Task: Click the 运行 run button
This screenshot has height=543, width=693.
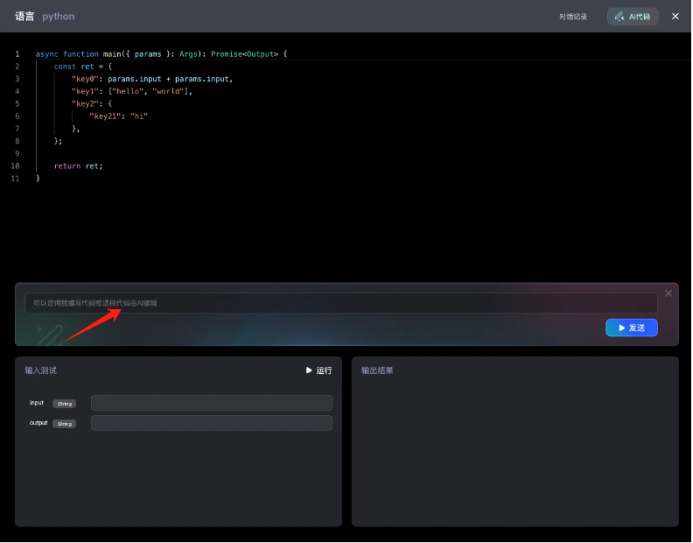Action: point(319,370)
